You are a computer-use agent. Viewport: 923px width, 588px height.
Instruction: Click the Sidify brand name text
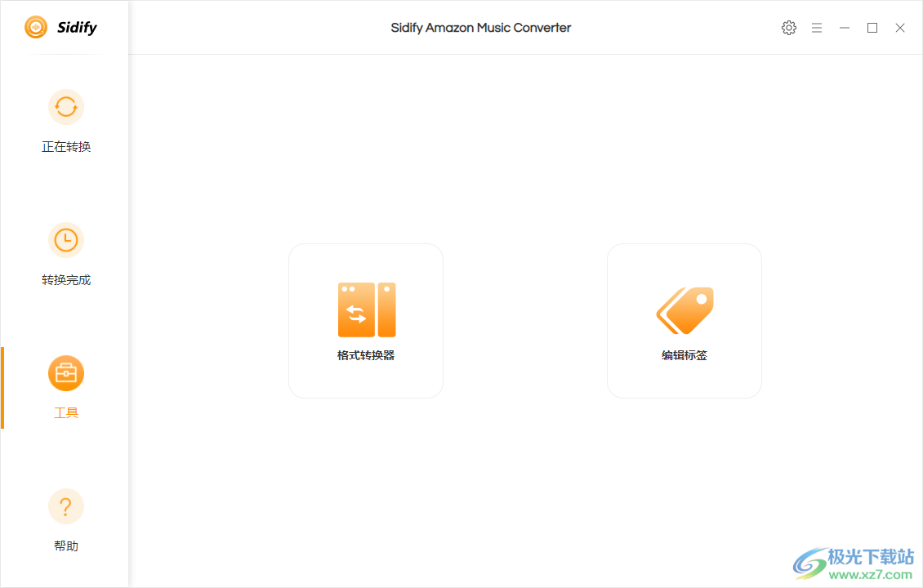[x=77, y=28]
